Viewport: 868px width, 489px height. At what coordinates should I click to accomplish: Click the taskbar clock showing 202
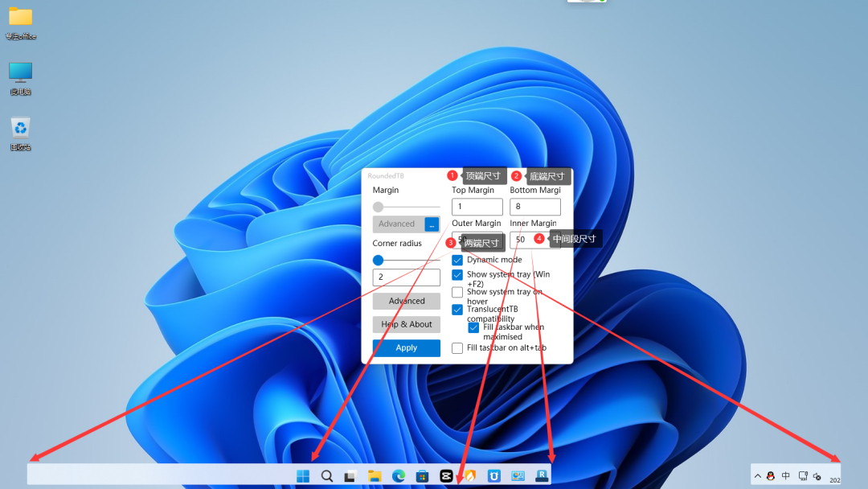tap(834, 479)
